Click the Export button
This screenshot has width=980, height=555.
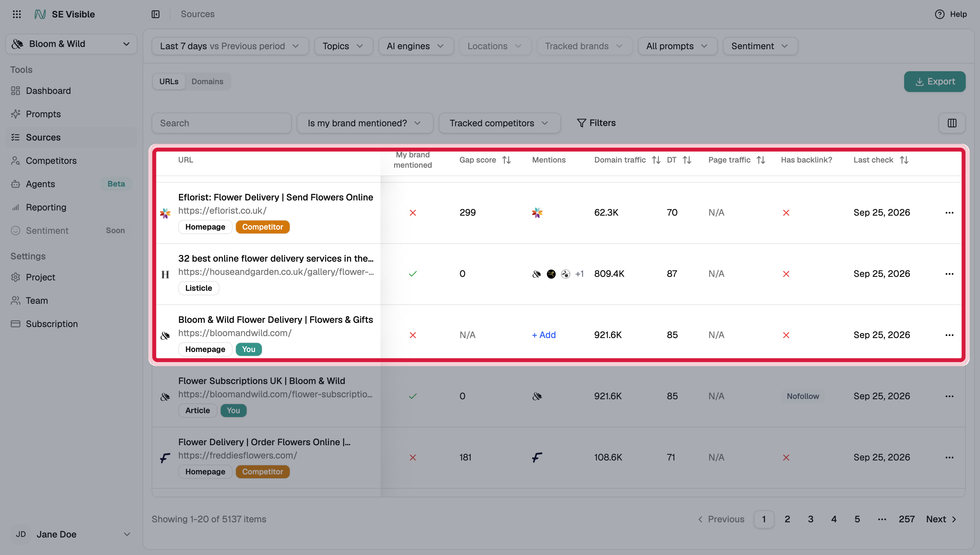click(x=934, y=81)
